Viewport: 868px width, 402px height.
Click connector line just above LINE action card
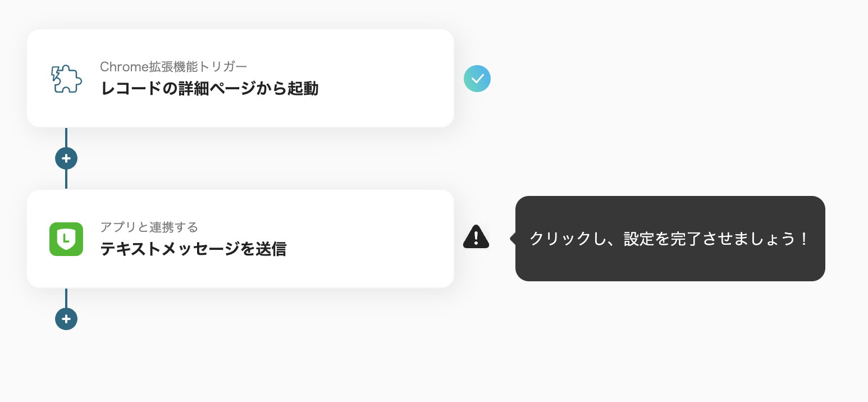pyautogui.click(x=66, y=180)
